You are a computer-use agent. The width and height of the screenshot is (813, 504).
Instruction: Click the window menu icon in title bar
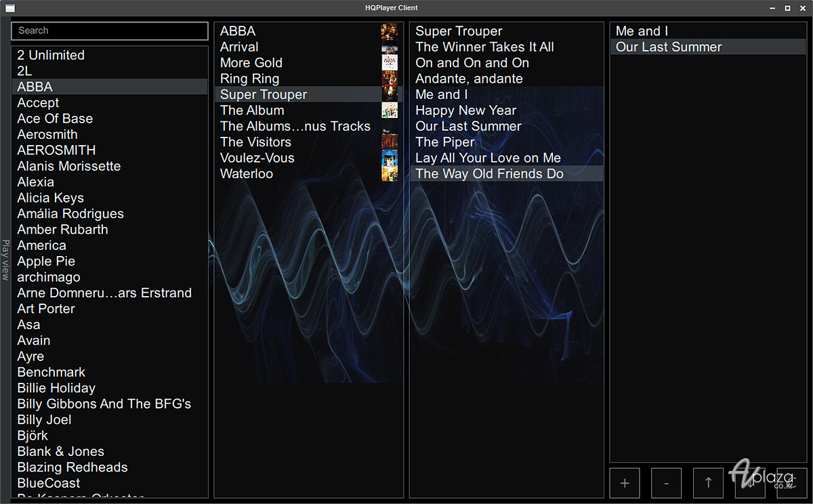(x=10, y=8)
